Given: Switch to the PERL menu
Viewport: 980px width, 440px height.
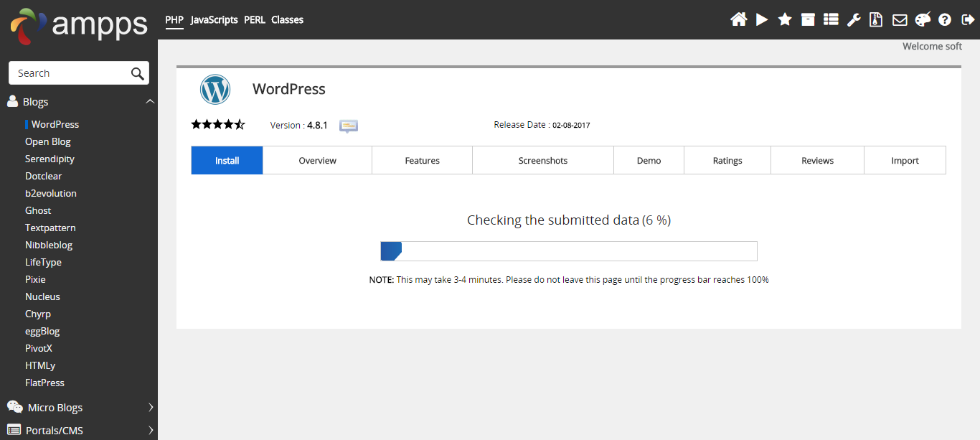Looking at the screenshot, I should click(x=255, y=20).
